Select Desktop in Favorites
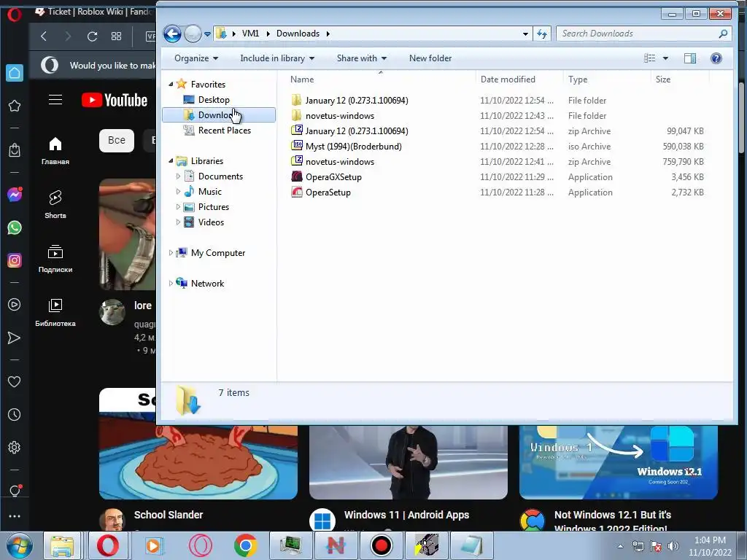The height and width of the screenshot is (560, 747). (214, 99)
